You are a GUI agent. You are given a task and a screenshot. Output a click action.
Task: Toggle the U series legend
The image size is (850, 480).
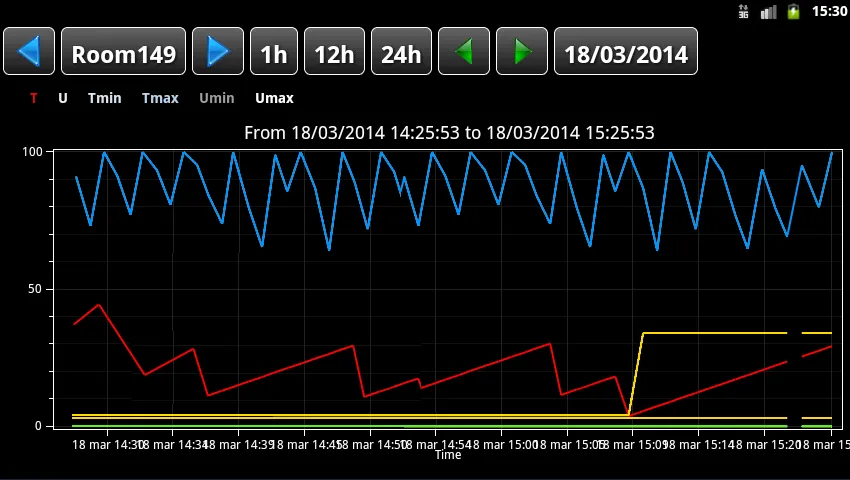click(63, 98)
